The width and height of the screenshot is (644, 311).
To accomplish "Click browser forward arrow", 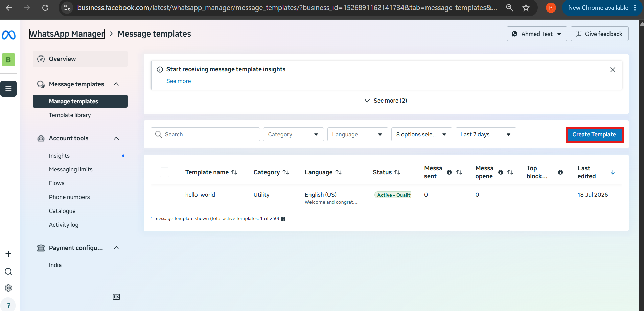I will pyautogui.click(x=27, y=8).
